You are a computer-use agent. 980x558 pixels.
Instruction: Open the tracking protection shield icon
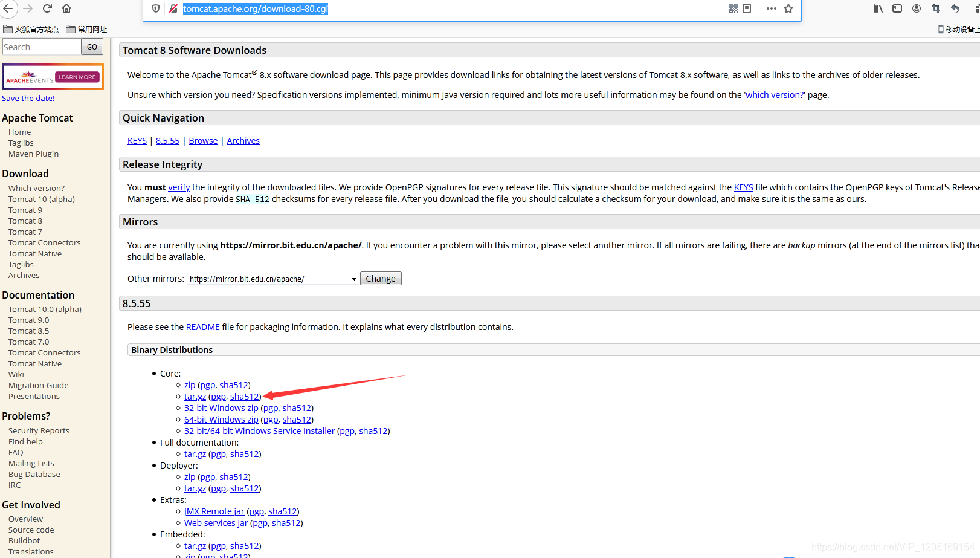click(x=156, y=8)
